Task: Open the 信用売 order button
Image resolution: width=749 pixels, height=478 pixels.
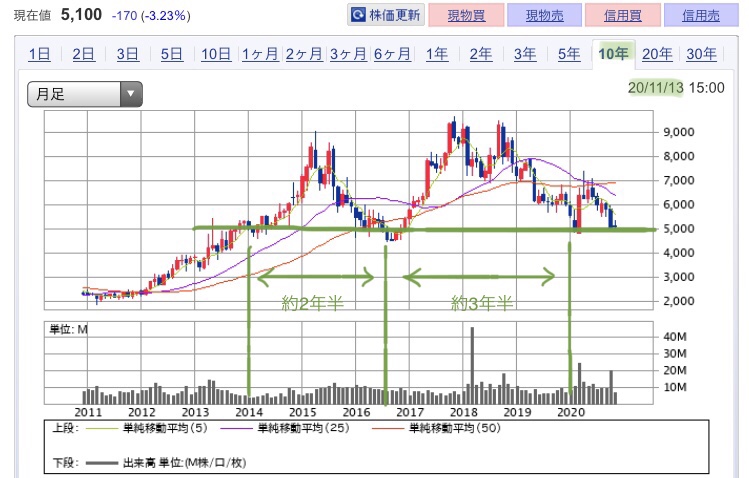Action: coord(701,15)
